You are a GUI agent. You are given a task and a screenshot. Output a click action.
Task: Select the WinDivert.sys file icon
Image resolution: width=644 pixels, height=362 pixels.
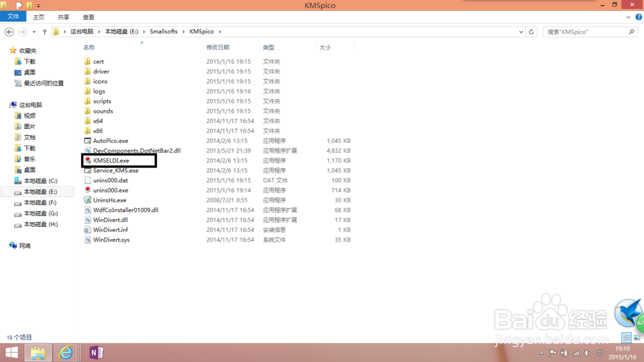(x=88, y=240)
